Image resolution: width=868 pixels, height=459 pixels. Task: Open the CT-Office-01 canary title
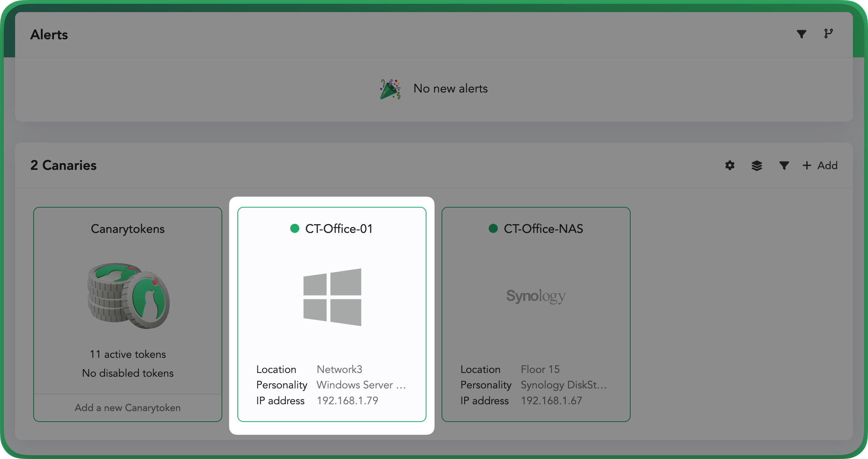point(339,229)
